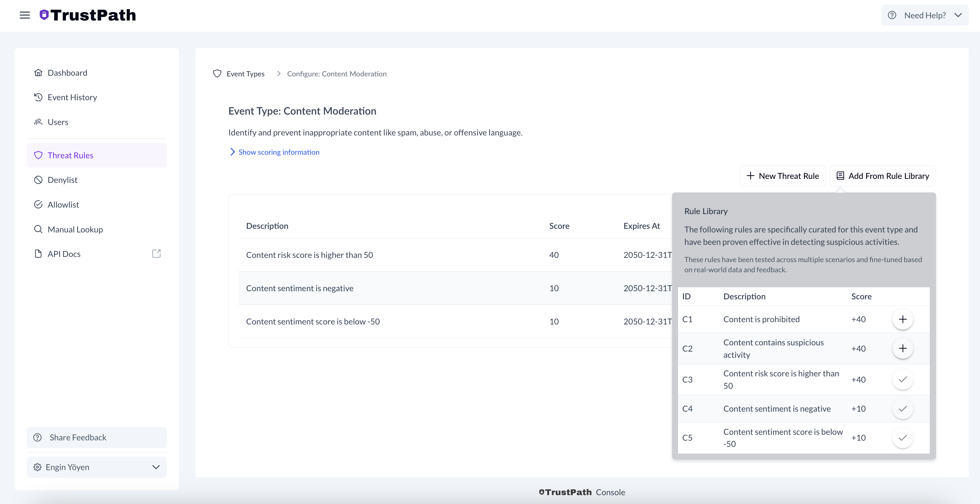This screenshot has width=980, height=504.
Task: Select Content sentiment score is below -50 row
Action: coord(455,322)
